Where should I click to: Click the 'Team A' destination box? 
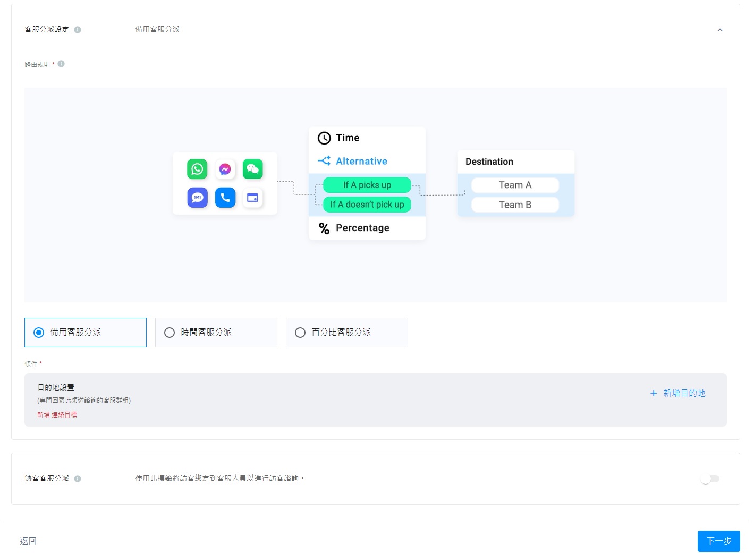(x=515, y=185)
